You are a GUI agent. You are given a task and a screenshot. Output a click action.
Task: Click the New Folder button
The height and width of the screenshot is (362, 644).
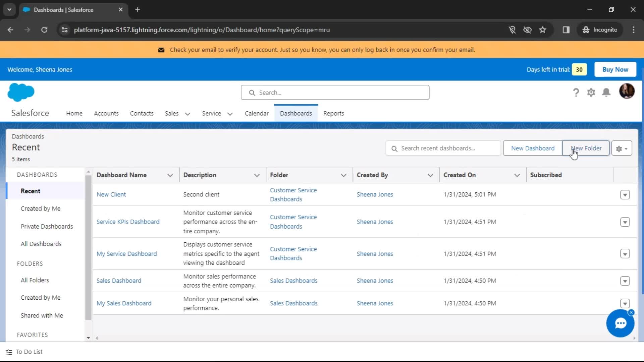(586, 148)
